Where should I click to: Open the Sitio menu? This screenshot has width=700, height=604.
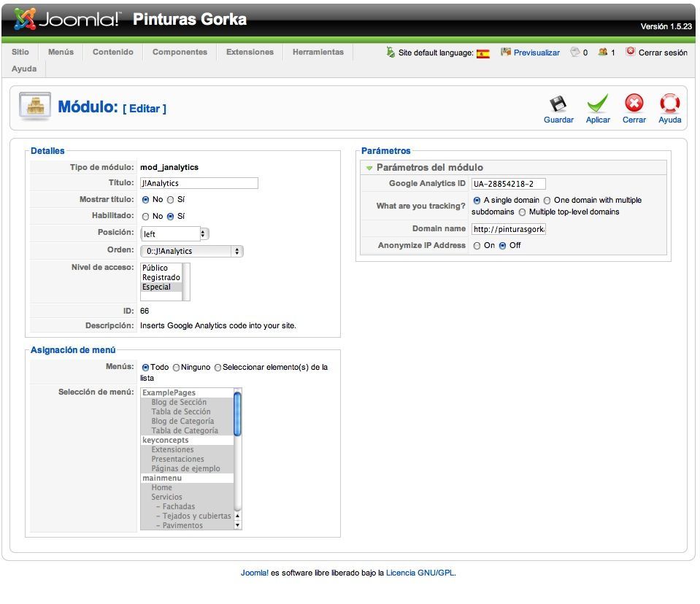20,52
